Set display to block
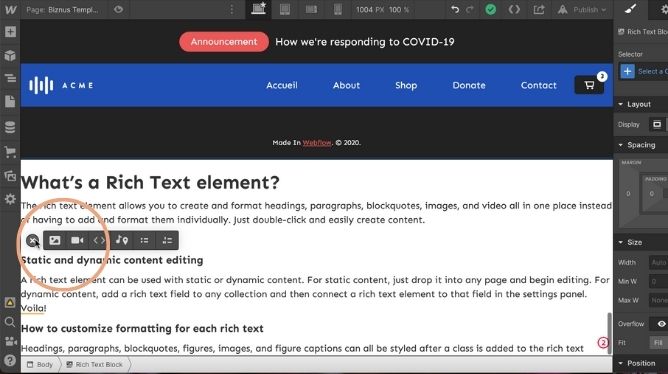The width and height of the screenshot is (668, 374). click(x=657, y=124)
